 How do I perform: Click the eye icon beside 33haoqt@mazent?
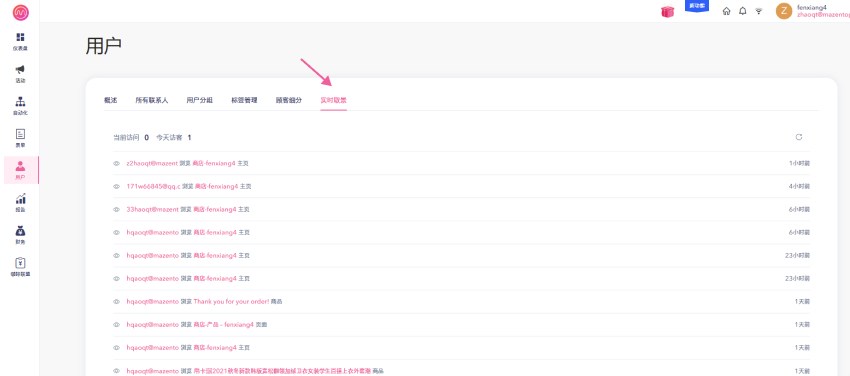[x=116, y=209]
